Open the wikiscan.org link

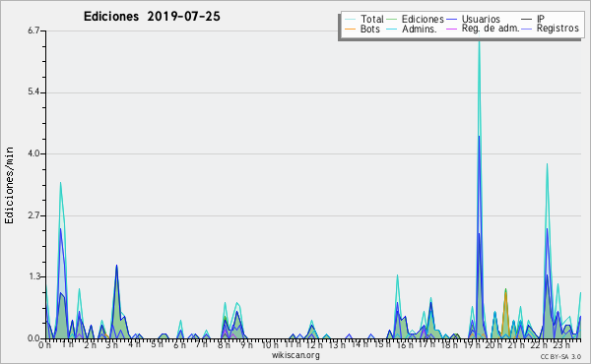pyautogui.click(x=295, y=355)
